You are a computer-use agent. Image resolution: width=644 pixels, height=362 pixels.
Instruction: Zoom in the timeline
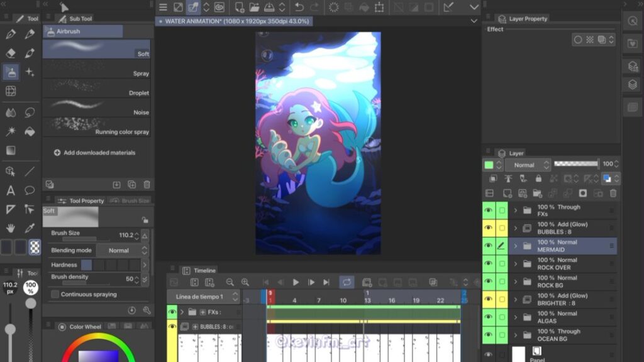coord(245,282)
